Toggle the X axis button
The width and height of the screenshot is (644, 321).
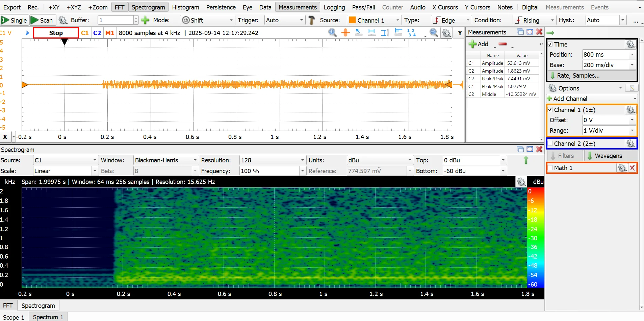point(5,137)
